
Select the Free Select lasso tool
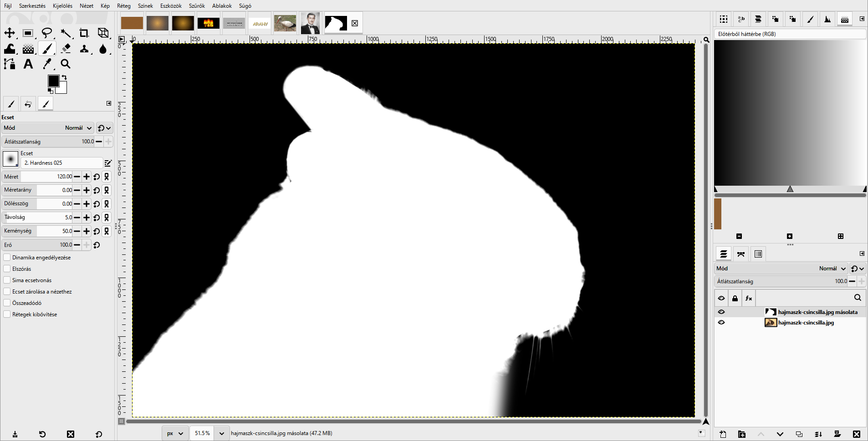click(x=47, y=33)
